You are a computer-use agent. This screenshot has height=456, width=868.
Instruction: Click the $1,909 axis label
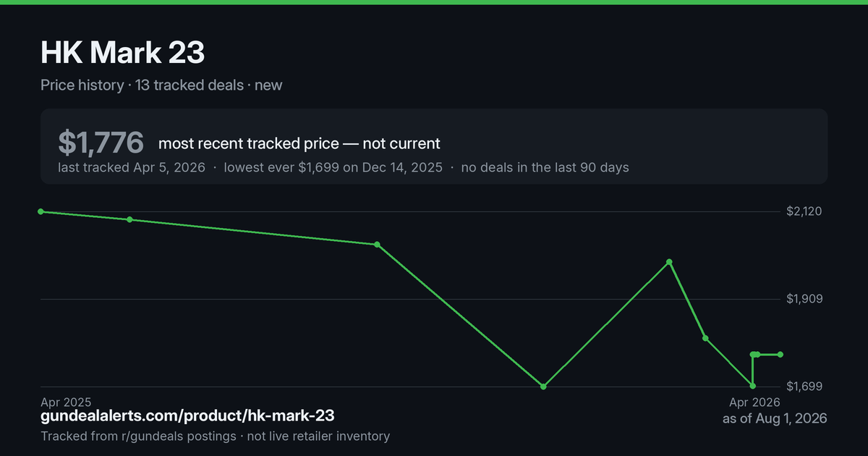coord(807,299)
